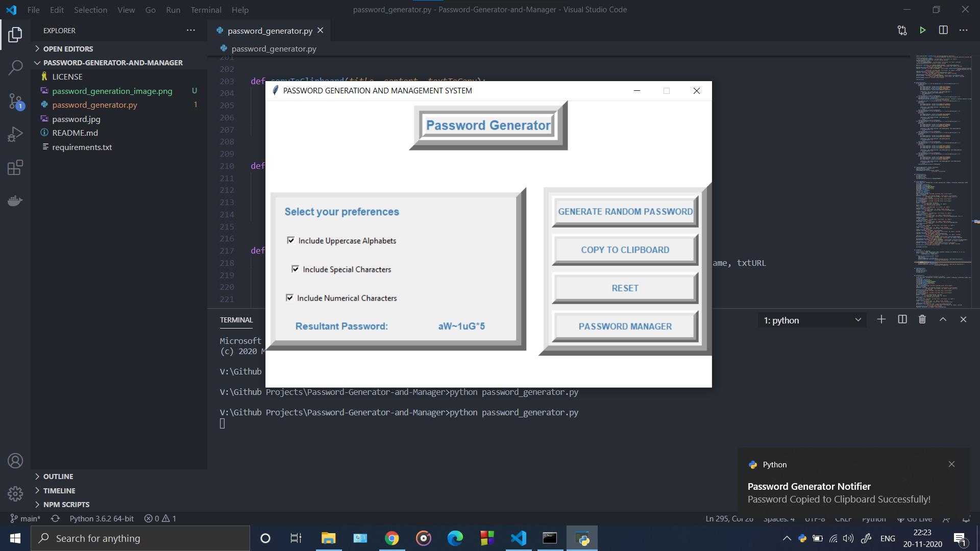Open the terminal selector dropdown showing 1: python
The height and width of the screenshot is (551, 980).
[812, 320]
